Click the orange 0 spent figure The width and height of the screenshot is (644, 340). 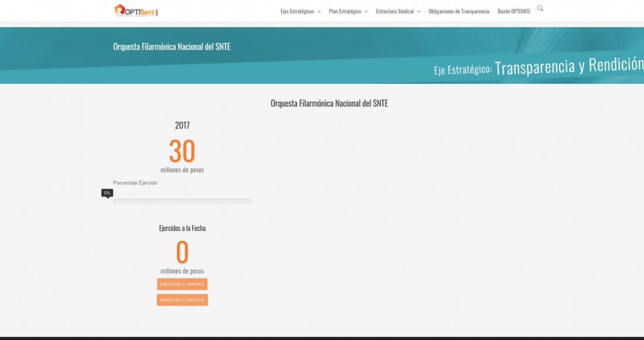coord(182,253)
